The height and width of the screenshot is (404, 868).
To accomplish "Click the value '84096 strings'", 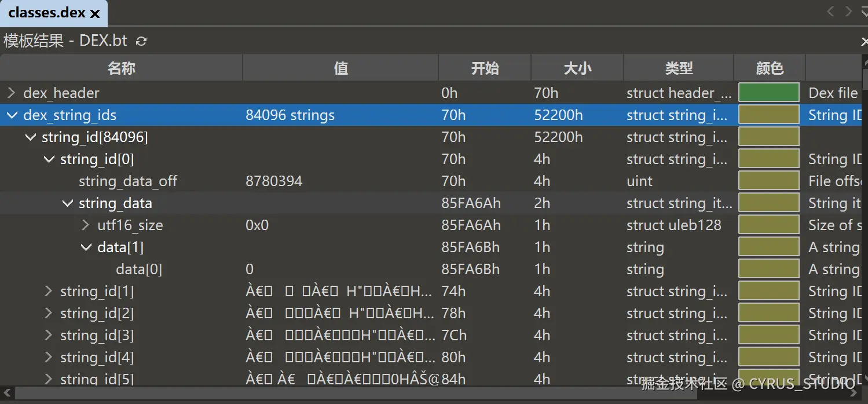I will pyautogui.click(x=290, y=115).
